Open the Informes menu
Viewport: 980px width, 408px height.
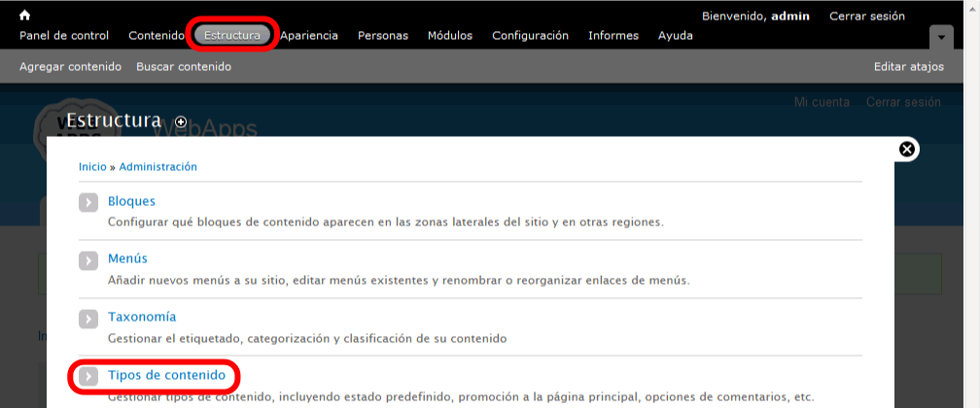[613, 36]
